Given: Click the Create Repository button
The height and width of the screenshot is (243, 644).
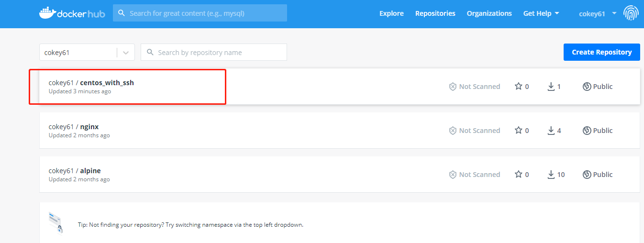Looking at the screenshot, I should (602, 52).
